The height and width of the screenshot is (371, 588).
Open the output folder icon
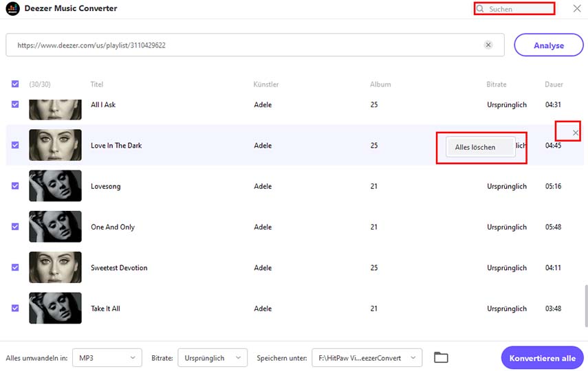point(441,357)
